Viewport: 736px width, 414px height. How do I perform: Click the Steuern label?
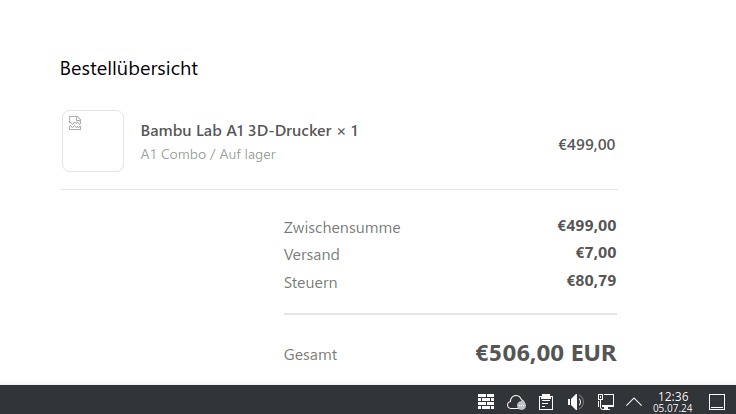point(311,282)
